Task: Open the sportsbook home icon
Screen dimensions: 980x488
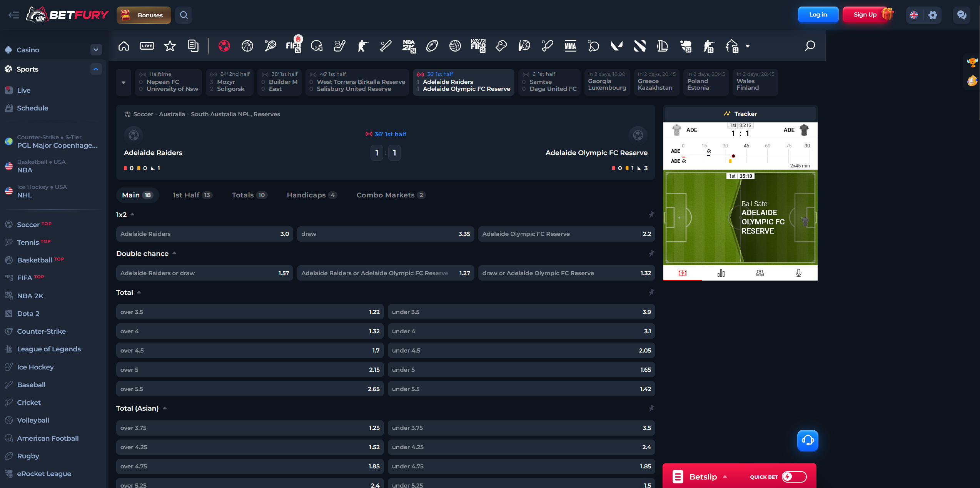Action: tap(124, 46)
